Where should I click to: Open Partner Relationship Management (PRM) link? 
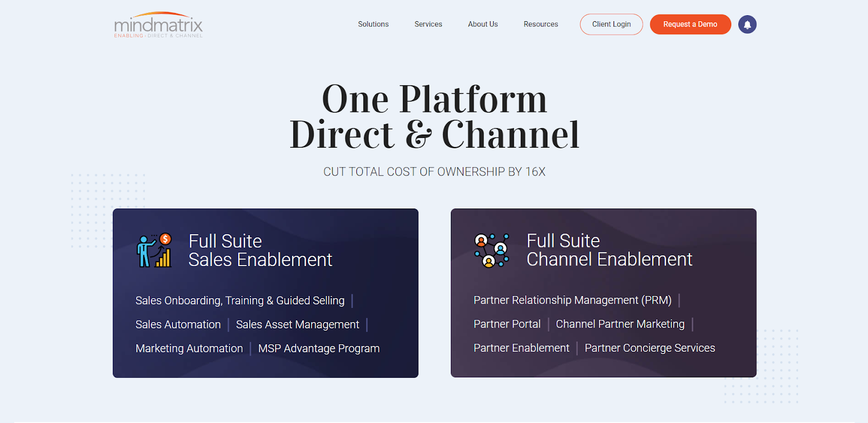pos(572,300)
